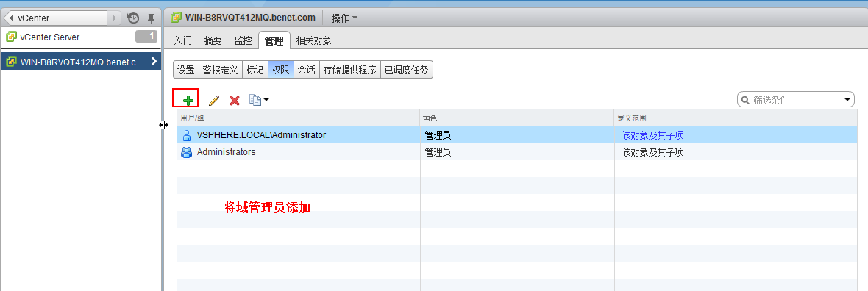868x291 pixels.
Task: Click the vCenter back navigation button
Action: pos(54,18)
